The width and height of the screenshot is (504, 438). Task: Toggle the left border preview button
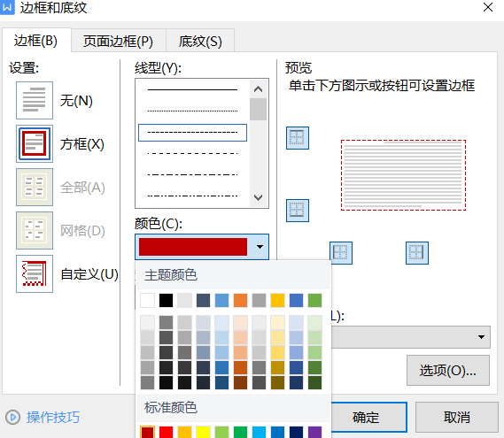[x=341, y=253]
